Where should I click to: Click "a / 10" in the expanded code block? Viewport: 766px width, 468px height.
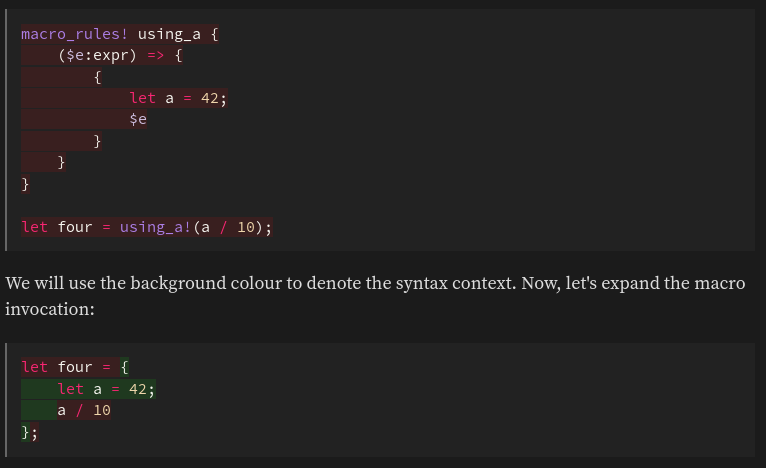point(84,411)
